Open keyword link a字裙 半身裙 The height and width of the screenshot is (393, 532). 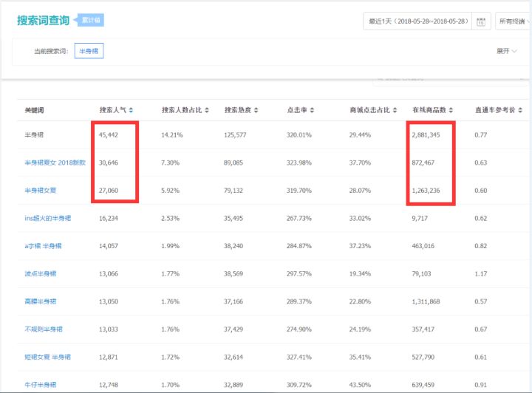point(44,246)
